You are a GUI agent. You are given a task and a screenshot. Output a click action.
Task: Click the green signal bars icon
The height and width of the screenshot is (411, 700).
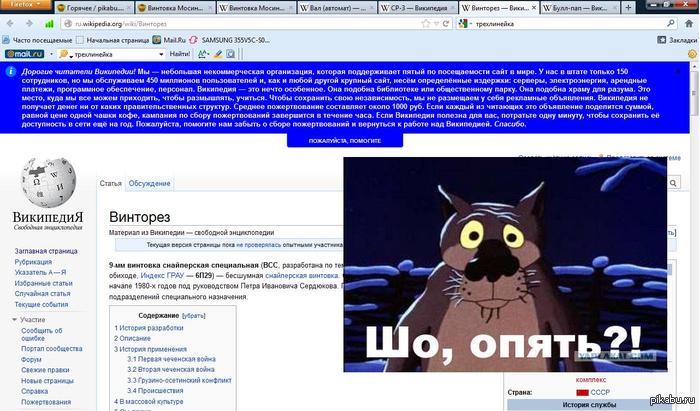point(49,24)
